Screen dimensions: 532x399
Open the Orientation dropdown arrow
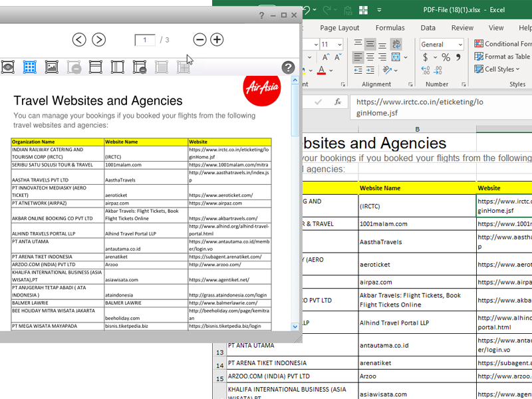pyautogui.click(x=396, y=70)
